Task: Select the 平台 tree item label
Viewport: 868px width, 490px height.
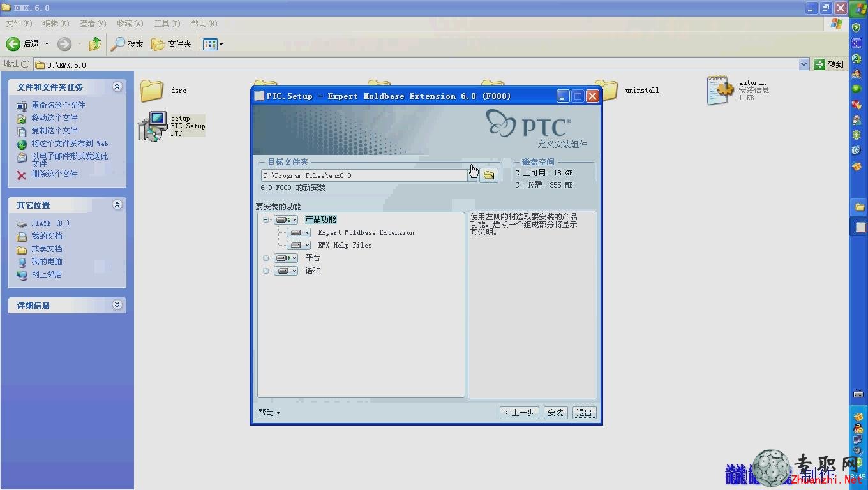Action: [313, 258]
